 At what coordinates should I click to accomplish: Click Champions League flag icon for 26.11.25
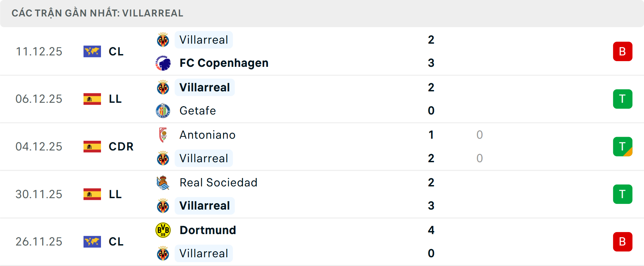[x=92, y=241]
